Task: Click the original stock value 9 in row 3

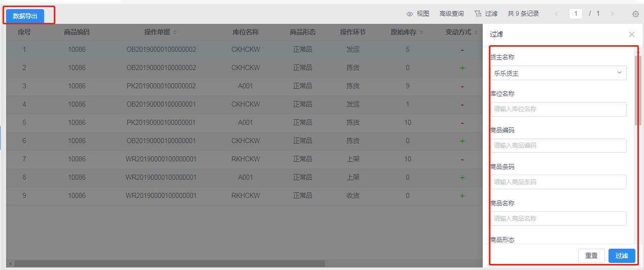Action: pos(408,86)
